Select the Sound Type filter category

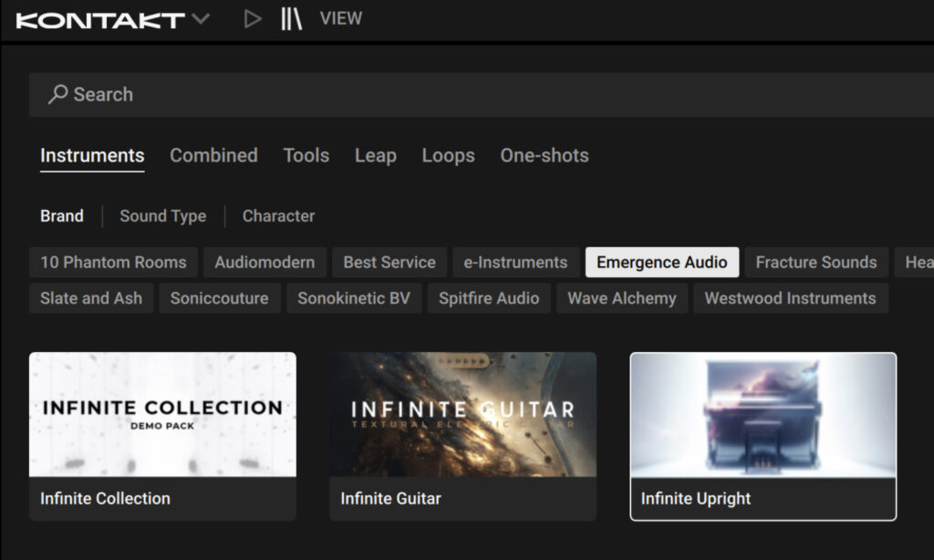[162, 216]
